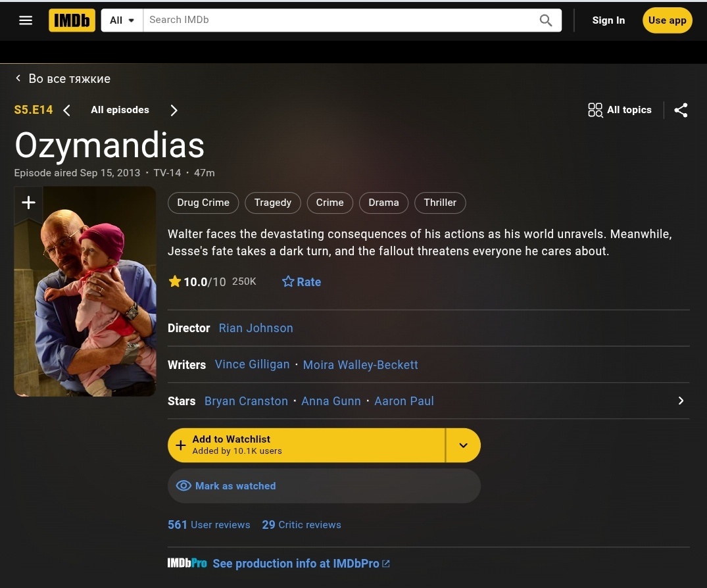Open Anna Gunn's page
707x588 pixels.
331,401
